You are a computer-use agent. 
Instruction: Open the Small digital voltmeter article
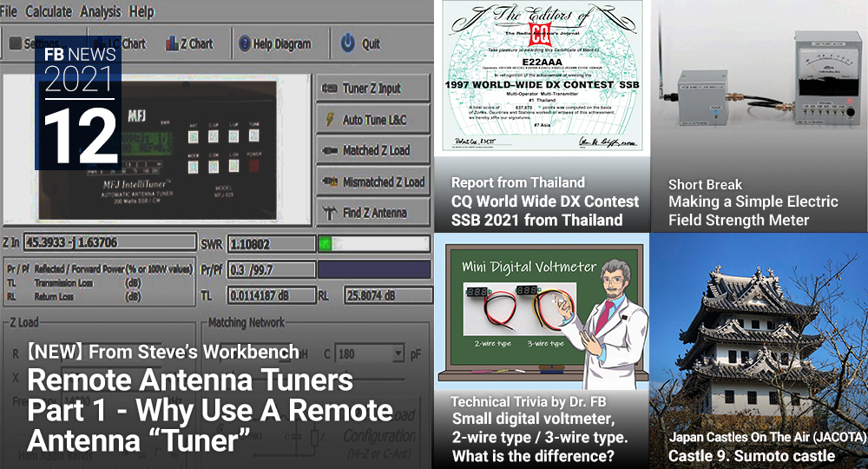[540, 438]
